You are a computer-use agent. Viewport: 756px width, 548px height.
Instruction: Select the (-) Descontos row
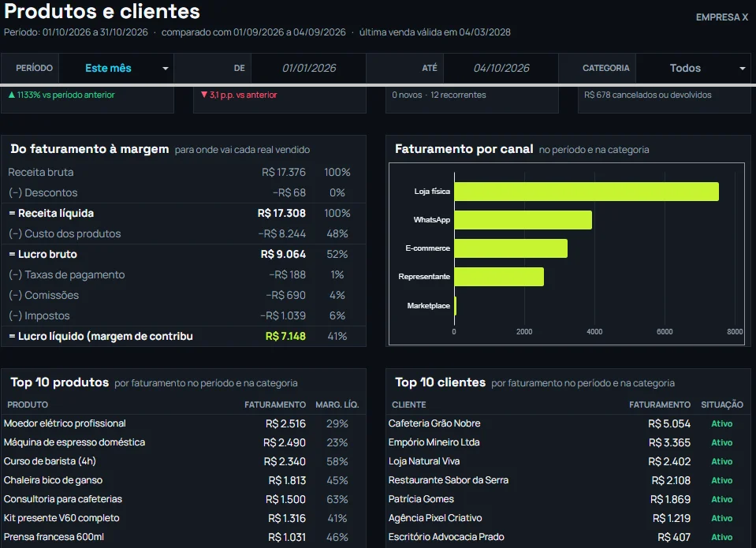183,192
